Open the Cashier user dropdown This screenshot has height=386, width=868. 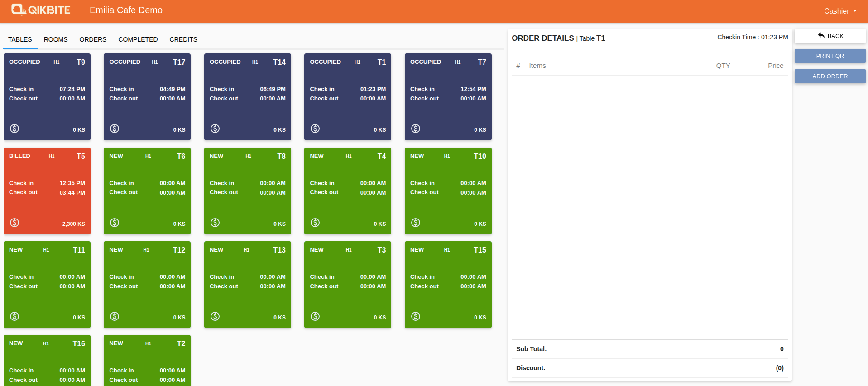click(x=840, y=11)
